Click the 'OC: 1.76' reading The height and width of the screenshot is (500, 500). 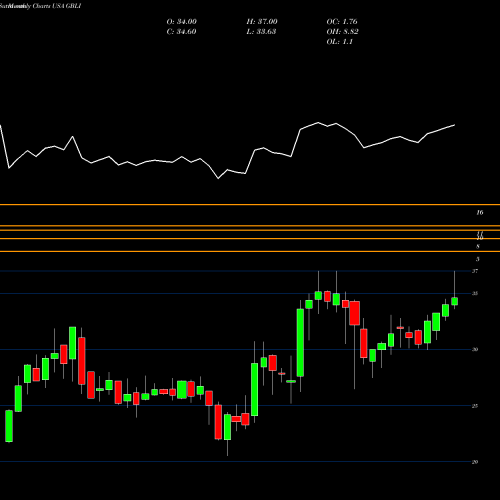pyautogui.click(x=342, y=22)
